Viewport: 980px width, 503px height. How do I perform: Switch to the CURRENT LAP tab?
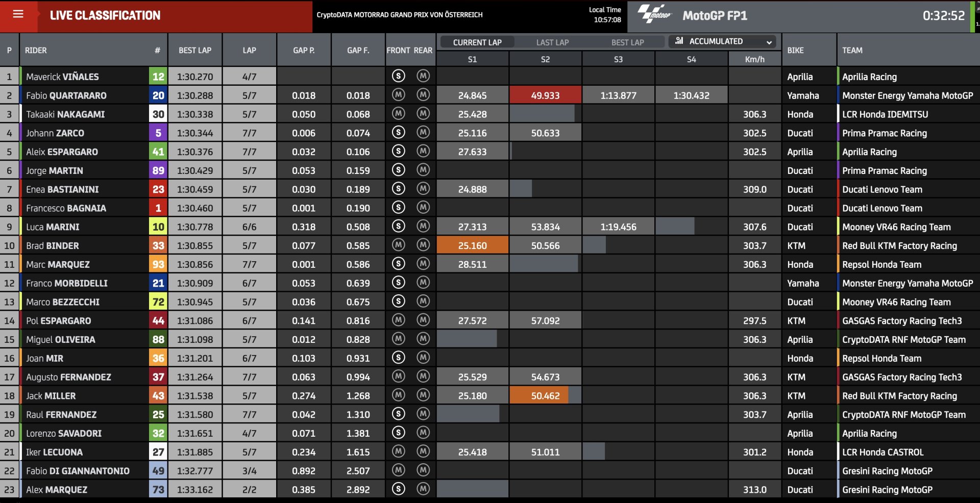click(477, 42)
